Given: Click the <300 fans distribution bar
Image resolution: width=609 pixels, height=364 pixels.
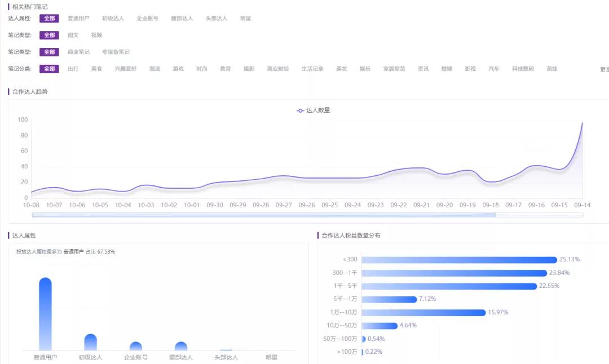Looking at the screenshot, I should pyautogui.click(x=459, y=260).
